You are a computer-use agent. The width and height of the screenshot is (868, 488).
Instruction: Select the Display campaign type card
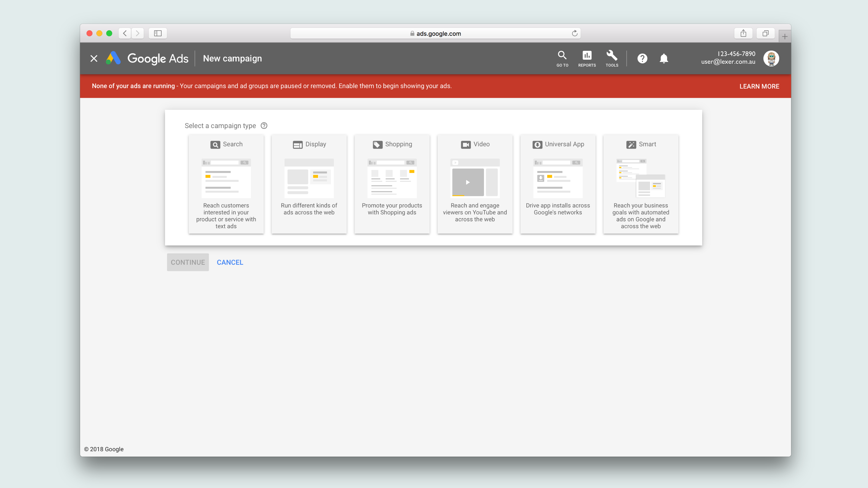[309, 184]
